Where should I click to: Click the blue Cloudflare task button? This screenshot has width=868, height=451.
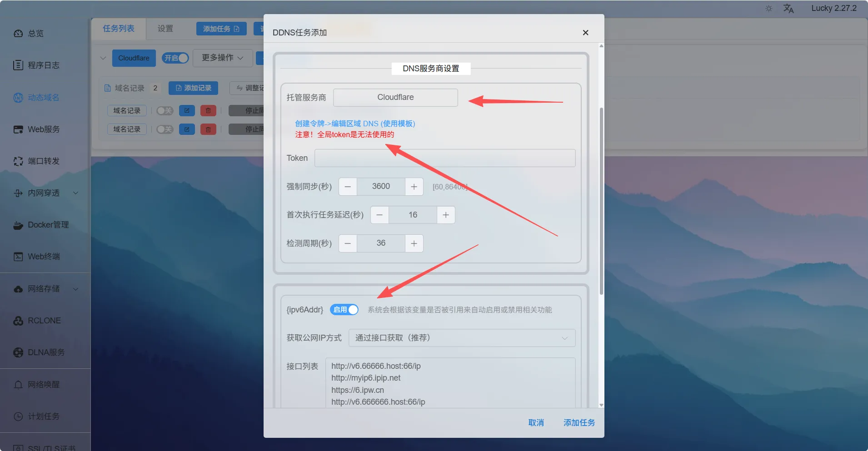134,58
